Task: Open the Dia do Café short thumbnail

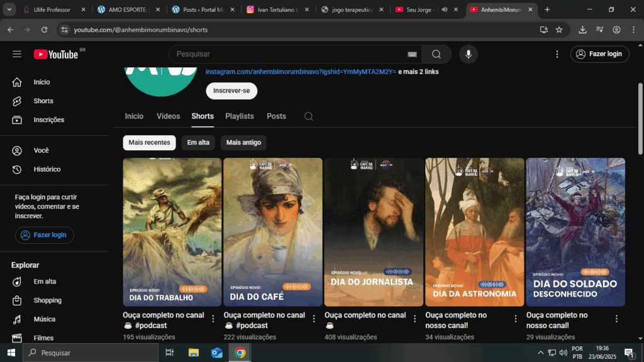Action: click(272, 232)
